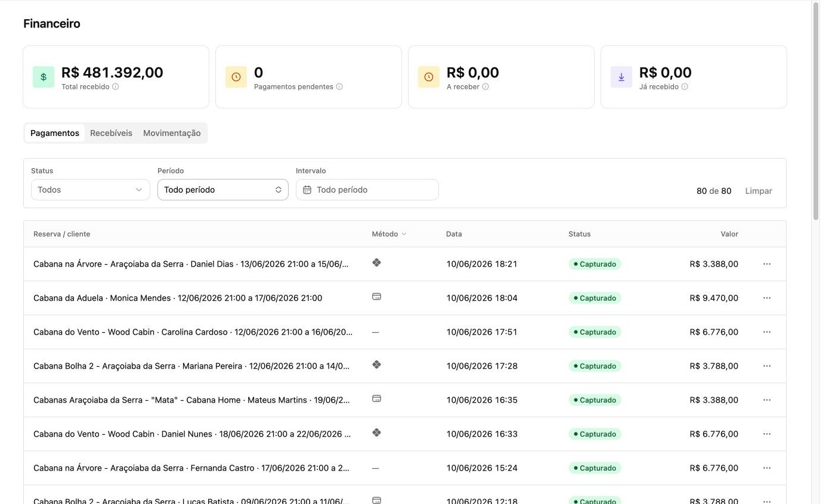Click Capturado badge in Daniel Dias row
The width and height of the screenshot is (829, 504).
tap(595, 264)
